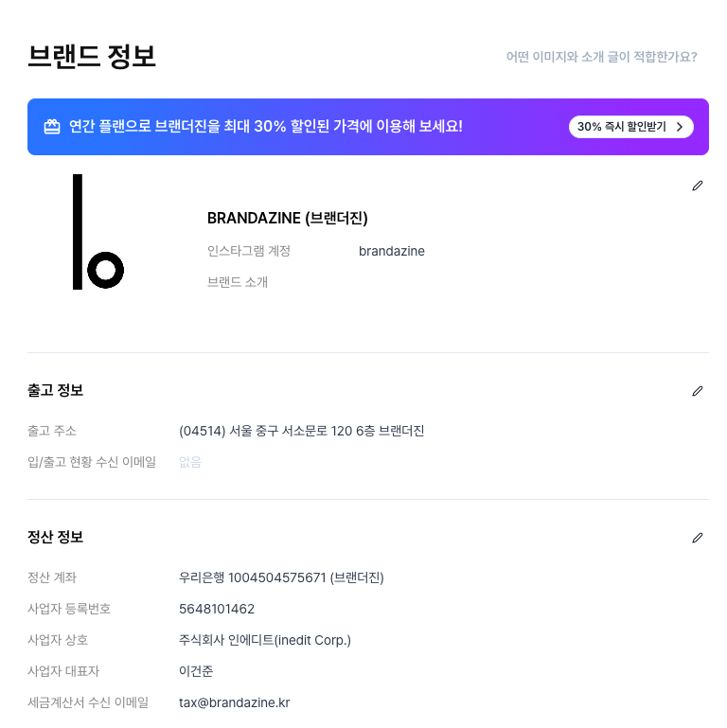Click the BRANDAZINE logo image
The height and width of the screenshot is (728, 727).
(98, 232)
